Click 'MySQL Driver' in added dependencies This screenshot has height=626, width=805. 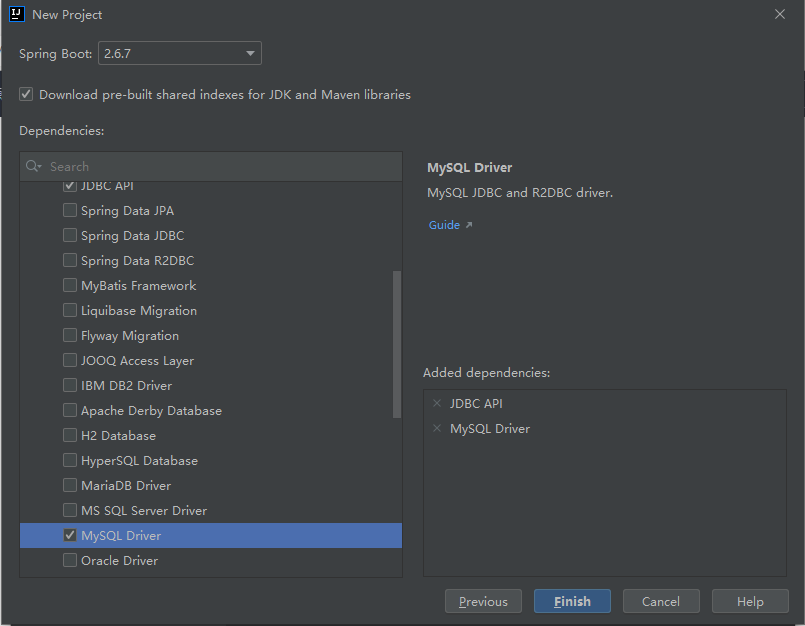pos(490,429)
